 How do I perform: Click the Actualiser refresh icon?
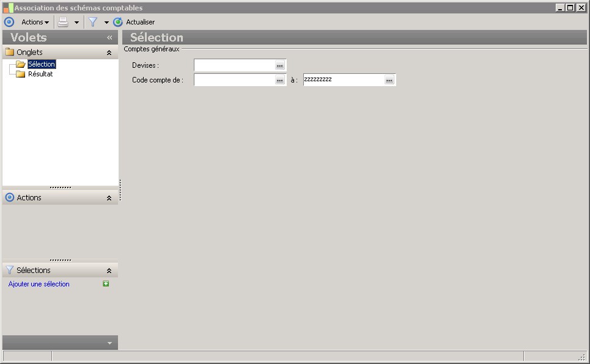coord(118,22)
